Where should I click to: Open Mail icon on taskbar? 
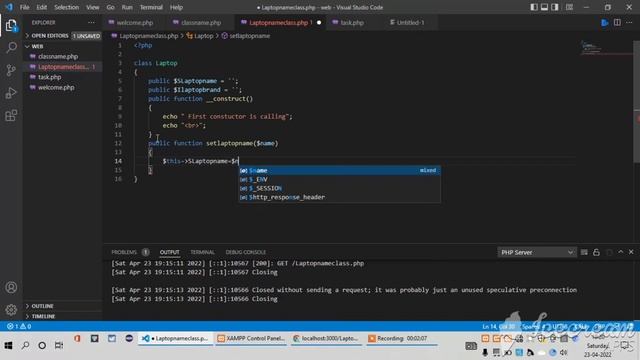coord(112,338)
